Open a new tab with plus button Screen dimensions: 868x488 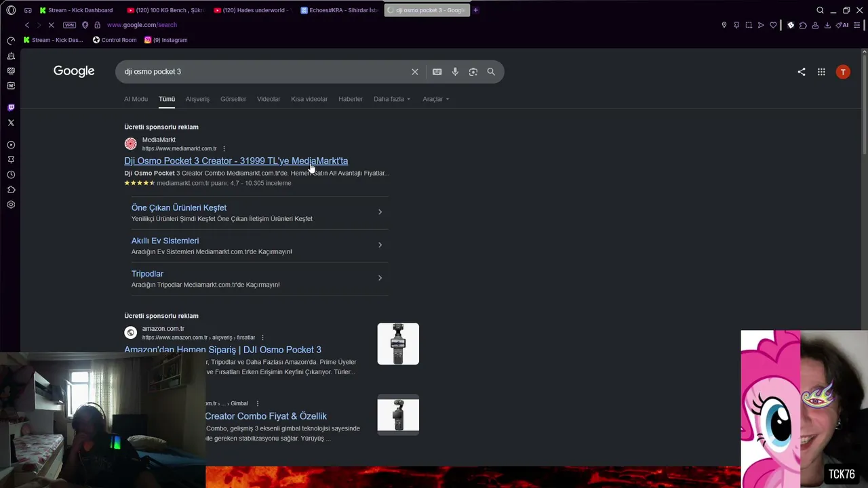475,10
